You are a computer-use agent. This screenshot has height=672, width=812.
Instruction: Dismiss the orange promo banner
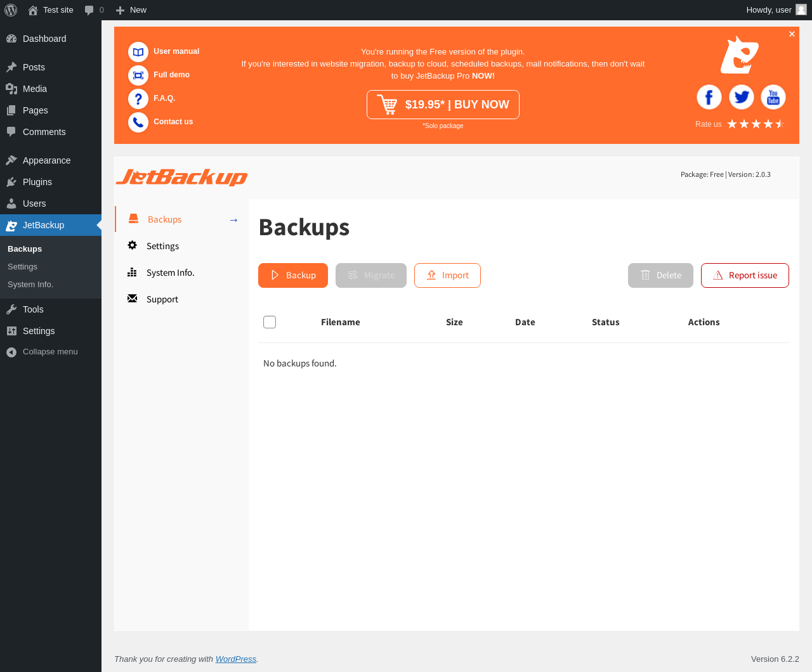tap(792, 34)
